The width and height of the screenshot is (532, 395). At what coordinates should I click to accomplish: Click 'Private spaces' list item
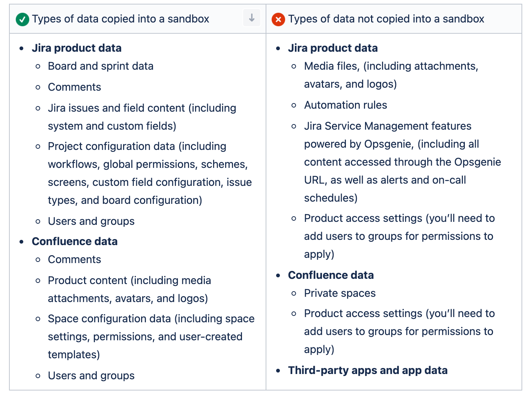point(340,293)
